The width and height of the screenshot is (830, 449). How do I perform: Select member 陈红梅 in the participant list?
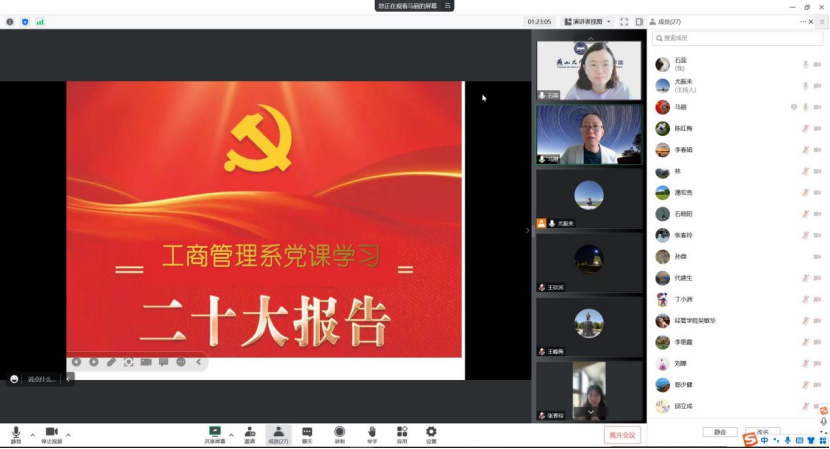click(685, 128)
